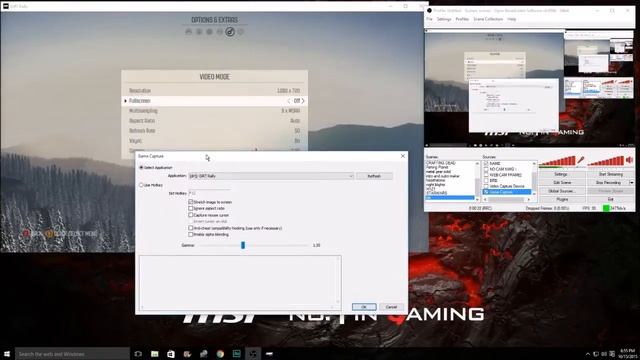The image size is (640, 360).
Task: Open the Settings menu in OBS
Action: (444, 19)
